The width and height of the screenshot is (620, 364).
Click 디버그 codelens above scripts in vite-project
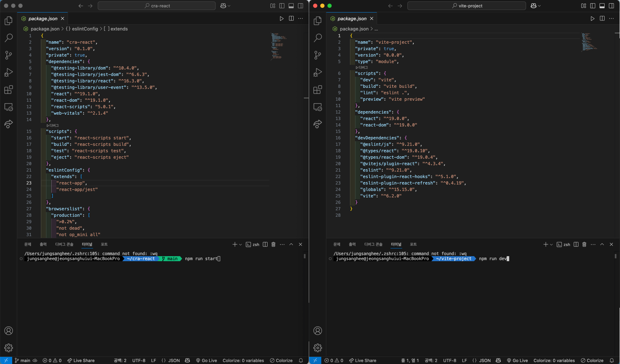(x=362, y=67)
